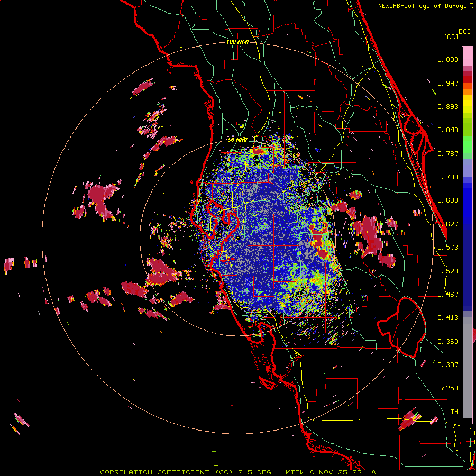Viewport: 476px width, 476px height.
Task: Click the 0.520 scale value
Action: point(448,271)
